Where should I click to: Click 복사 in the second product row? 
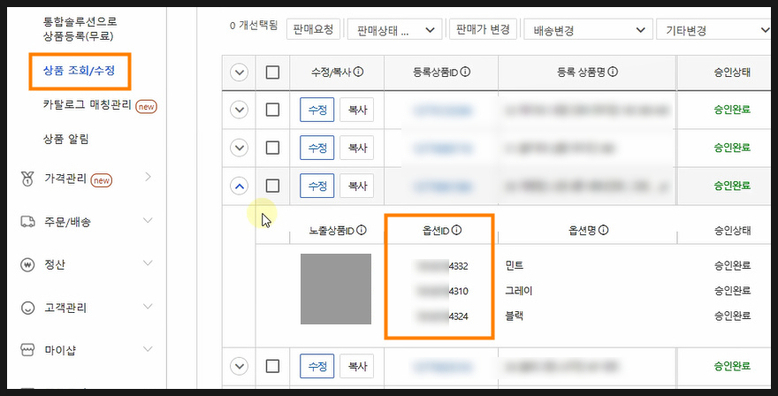tap(357, 147)
